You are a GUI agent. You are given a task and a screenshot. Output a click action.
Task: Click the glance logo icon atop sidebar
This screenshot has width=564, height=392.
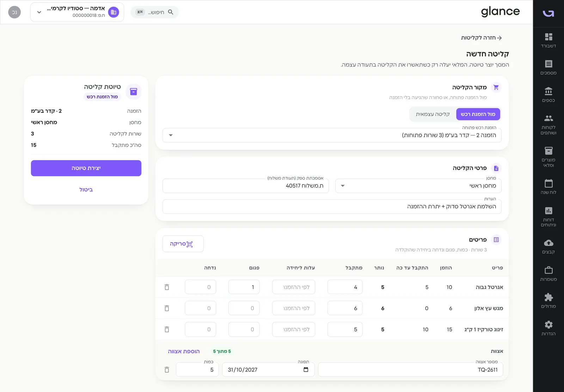[x=548, y=13]
